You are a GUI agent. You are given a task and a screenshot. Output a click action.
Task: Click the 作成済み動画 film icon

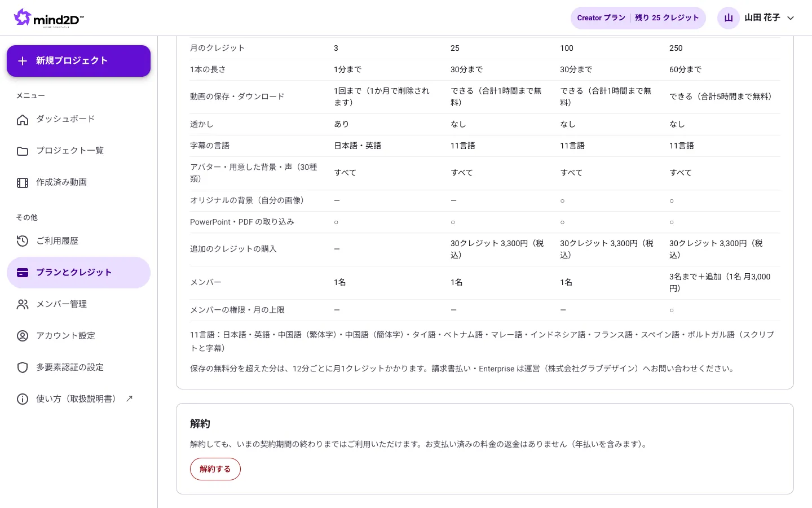pyautogui.click(x=23, y=182)
